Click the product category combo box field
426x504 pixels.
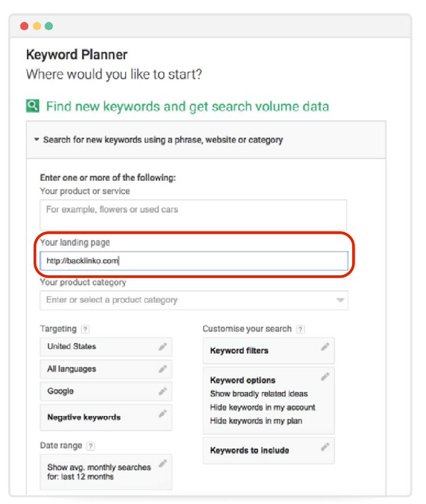coord(194,300)
